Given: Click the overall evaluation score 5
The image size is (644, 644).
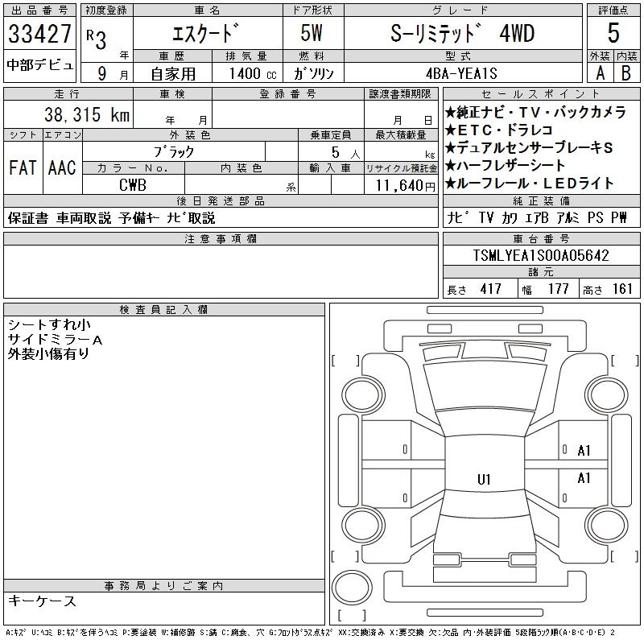Looking at the screenshot, I should click(x=613, y=33).
